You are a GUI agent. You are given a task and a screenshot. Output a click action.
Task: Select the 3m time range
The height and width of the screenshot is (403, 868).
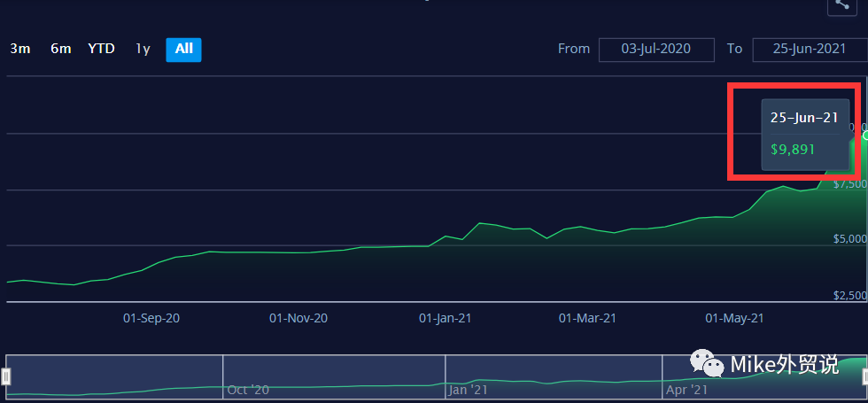point(19,49)
